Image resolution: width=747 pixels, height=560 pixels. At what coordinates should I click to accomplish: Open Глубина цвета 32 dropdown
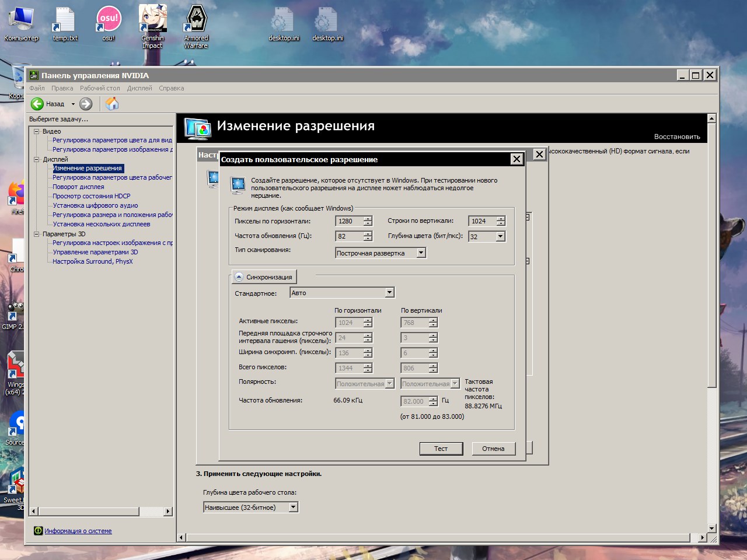tap(500, 236)
